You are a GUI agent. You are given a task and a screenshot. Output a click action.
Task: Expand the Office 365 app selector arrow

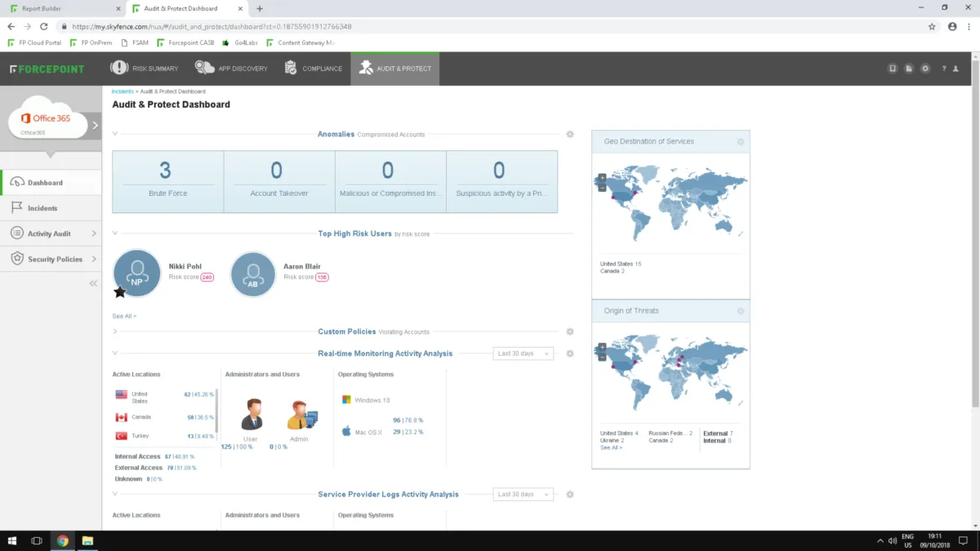(95, 126)
